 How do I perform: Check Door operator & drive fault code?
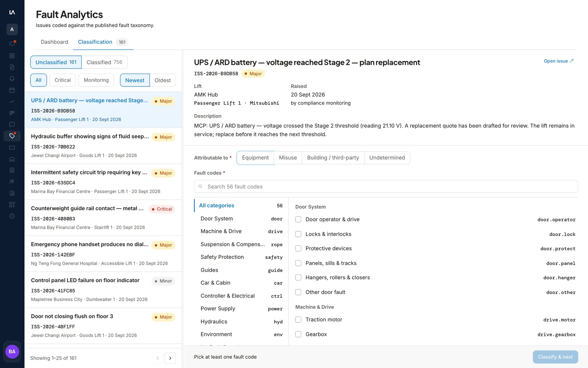coord(298,219)
